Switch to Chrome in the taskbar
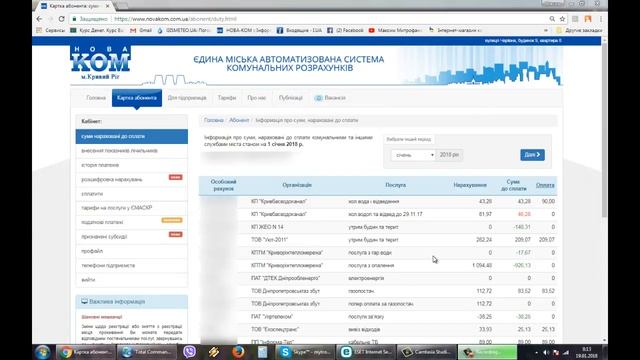 pyautogui.click(x=85, y=352)
